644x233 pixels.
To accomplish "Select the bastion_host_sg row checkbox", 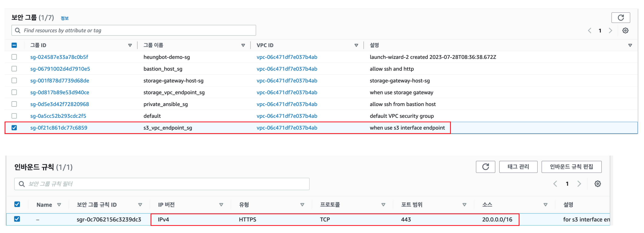I will (14, 69).
